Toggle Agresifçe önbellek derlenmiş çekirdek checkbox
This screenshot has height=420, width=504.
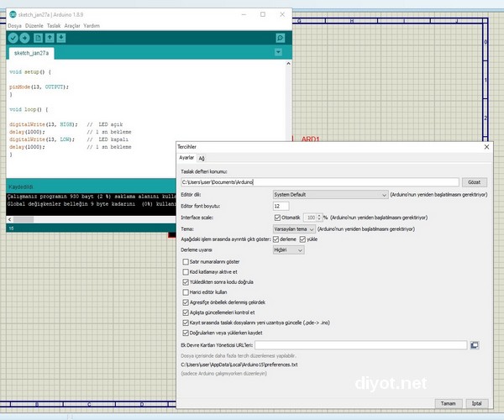tap(186, 302)
